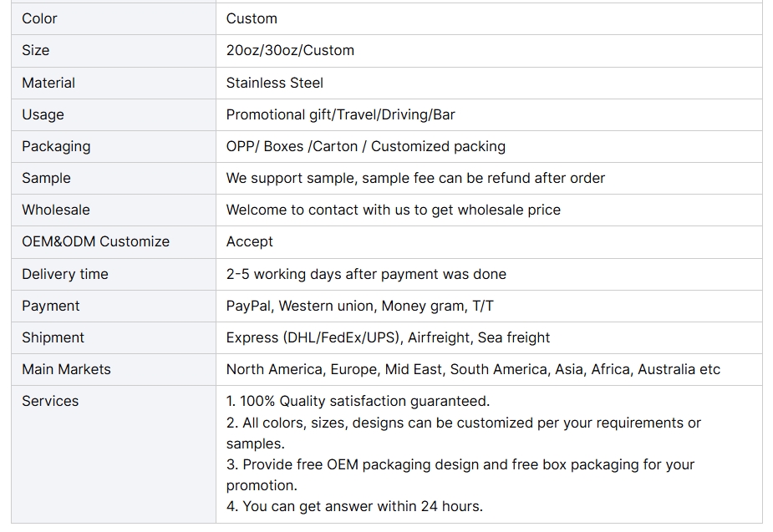The image size is (773, 532).
Task: Select Promotional gift/Travel/Driving/Bar text
Action: point(340,114)
